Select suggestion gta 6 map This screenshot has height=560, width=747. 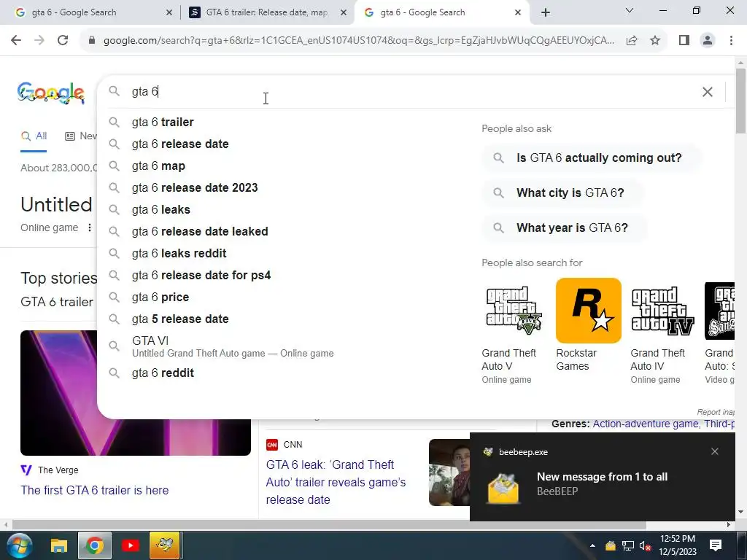click(x=158, y=166)
